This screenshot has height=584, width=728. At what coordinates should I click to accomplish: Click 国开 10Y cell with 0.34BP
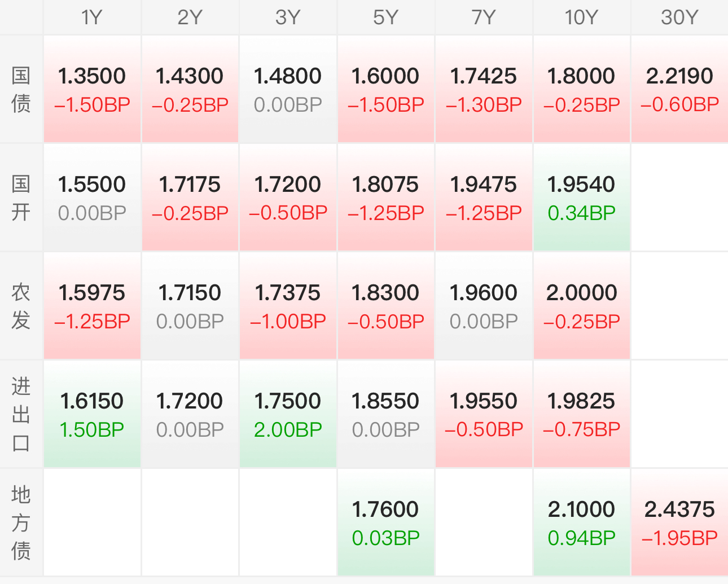581,197
